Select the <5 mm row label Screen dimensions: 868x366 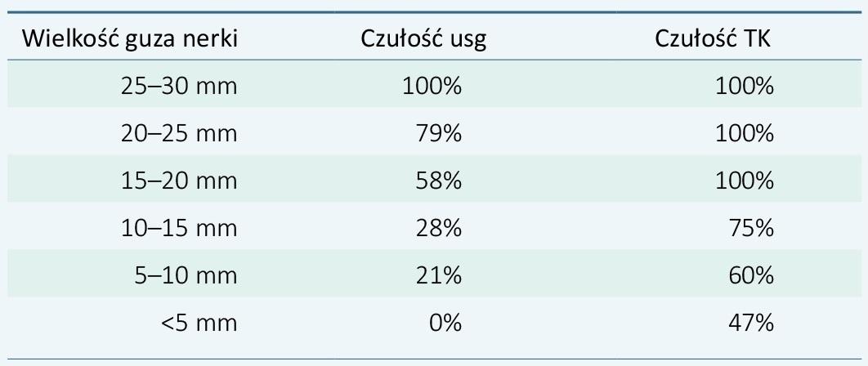[x=199, y=323]
